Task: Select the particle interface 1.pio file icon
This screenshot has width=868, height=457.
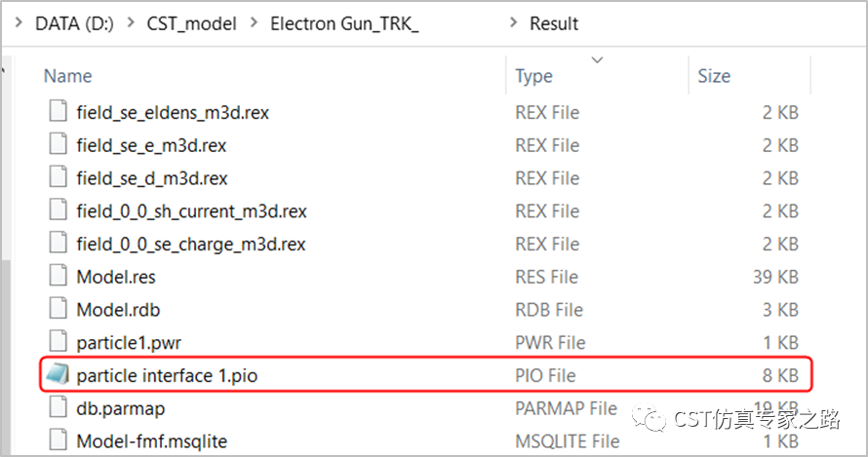Action: [58, 375]
